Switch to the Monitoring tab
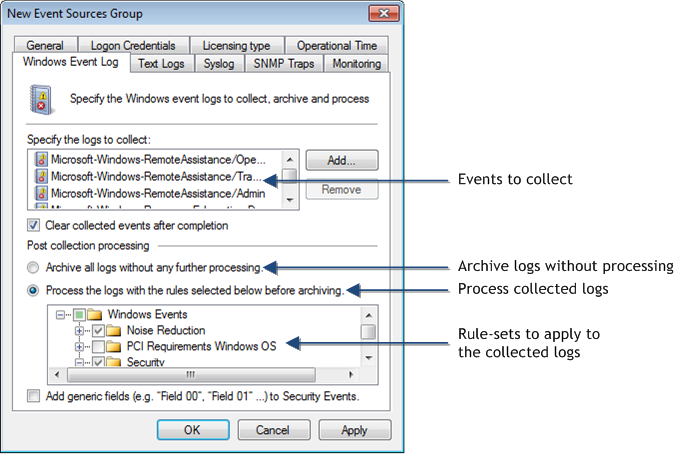Viewport: 675px width, 454px height. point(356,64)
